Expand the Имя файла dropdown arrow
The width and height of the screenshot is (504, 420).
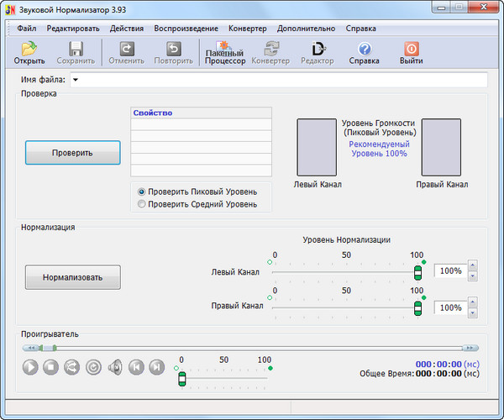(x=75, y=80)
